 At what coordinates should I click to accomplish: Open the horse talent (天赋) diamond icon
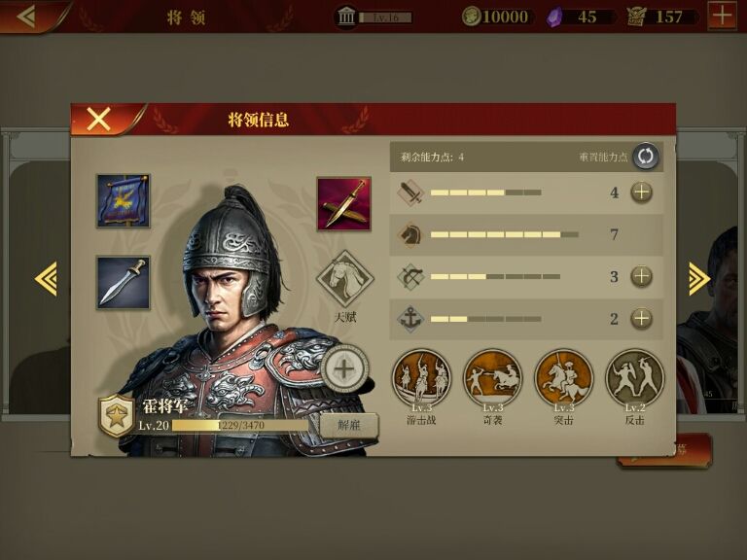[345, 279]
